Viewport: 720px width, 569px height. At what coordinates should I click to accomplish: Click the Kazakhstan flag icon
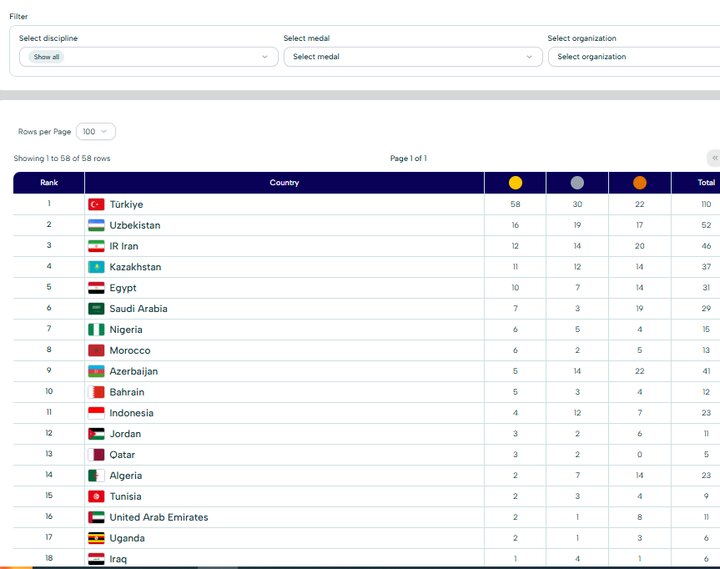(x=96, y=267)
